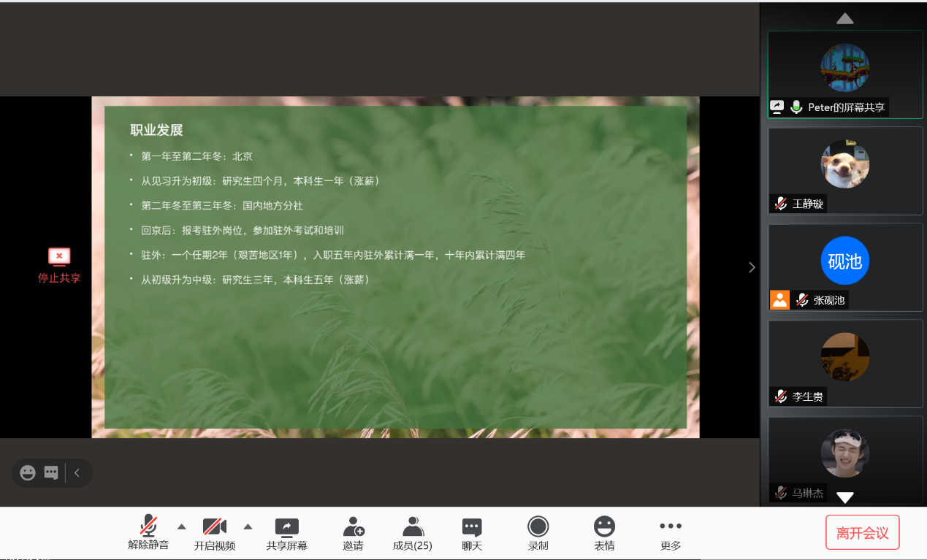Image resolution: width=927 pixels, height=560 pixels.
Task: Open the 邀请 invite icon
Action: (353, 532)
